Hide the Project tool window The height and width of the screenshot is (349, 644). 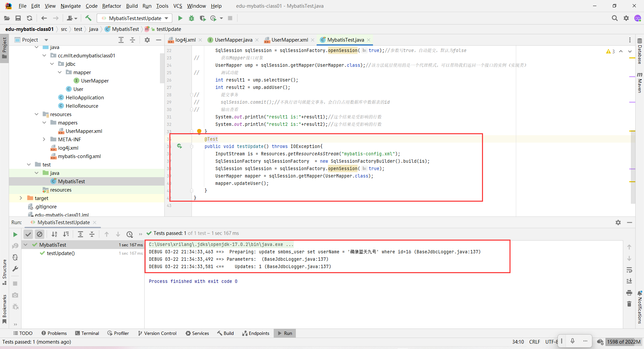tap(159, 40)
